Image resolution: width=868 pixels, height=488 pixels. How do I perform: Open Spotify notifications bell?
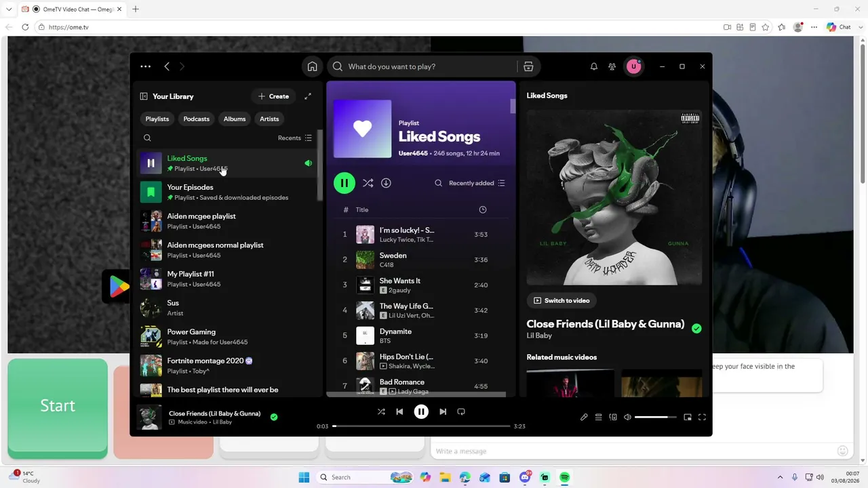tap(594, 66)
